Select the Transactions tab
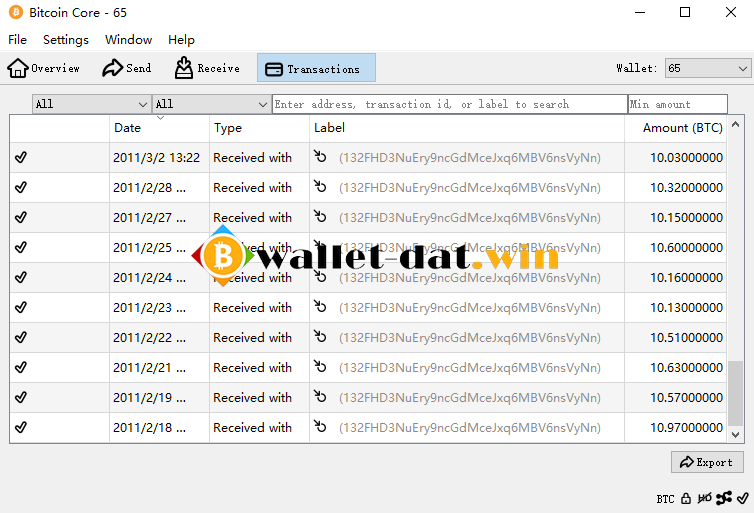This screenshot has height=513, width=754. pos(316,68)
